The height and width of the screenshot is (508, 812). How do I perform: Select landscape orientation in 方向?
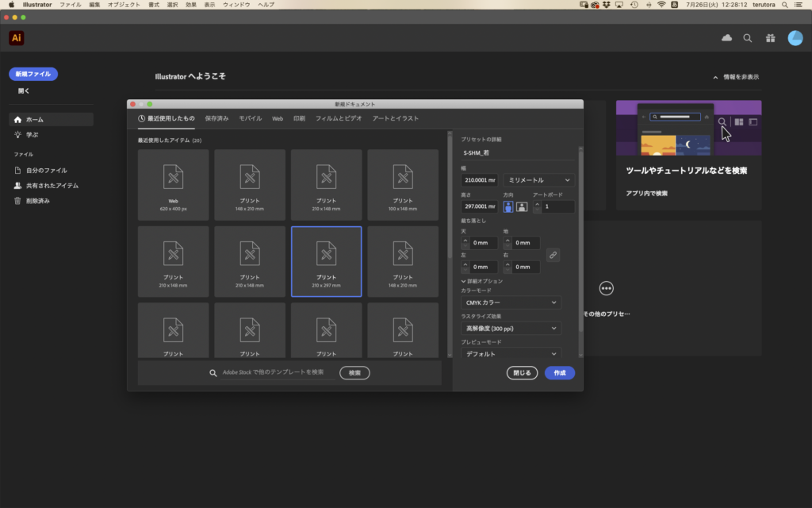point(522,207)
